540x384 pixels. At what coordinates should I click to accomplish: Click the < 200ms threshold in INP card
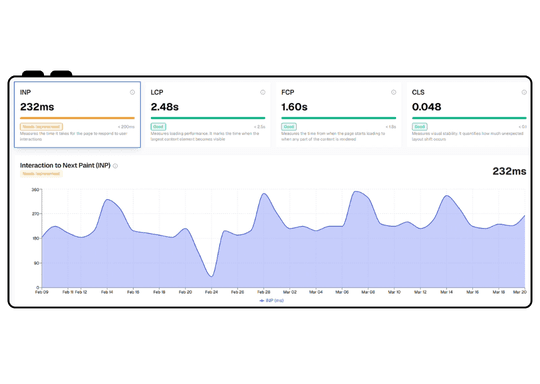[x=126, y=127]
